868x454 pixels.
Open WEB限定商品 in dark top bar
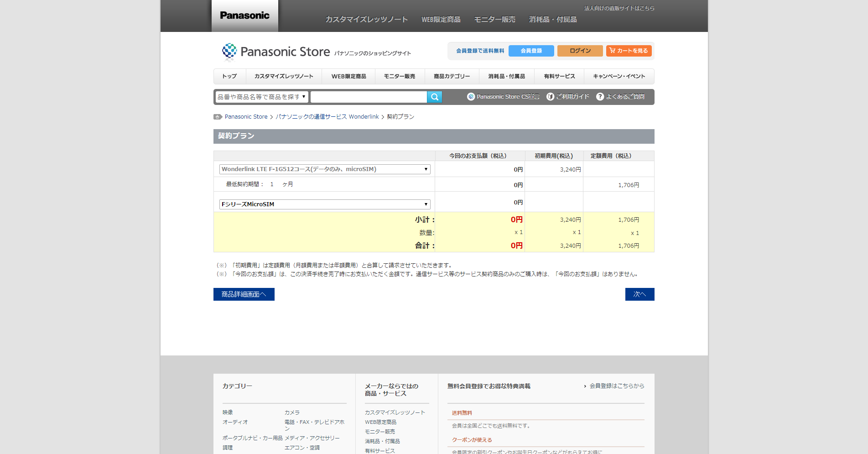(x=441, y=20)
